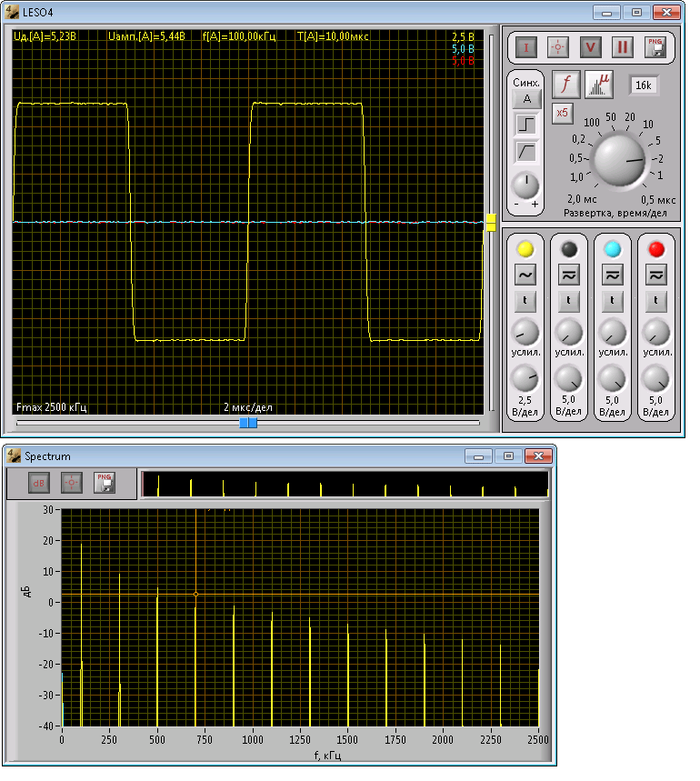Click the Uд.[A]=5,23В readout
Image resolution: width=700 pixels, height=781 pixels.
[x=45, y=36]
